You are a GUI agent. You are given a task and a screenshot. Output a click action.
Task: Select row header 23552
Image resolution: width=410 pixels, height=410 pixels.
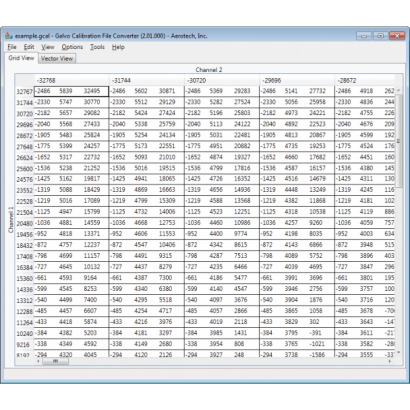(25, 190)
